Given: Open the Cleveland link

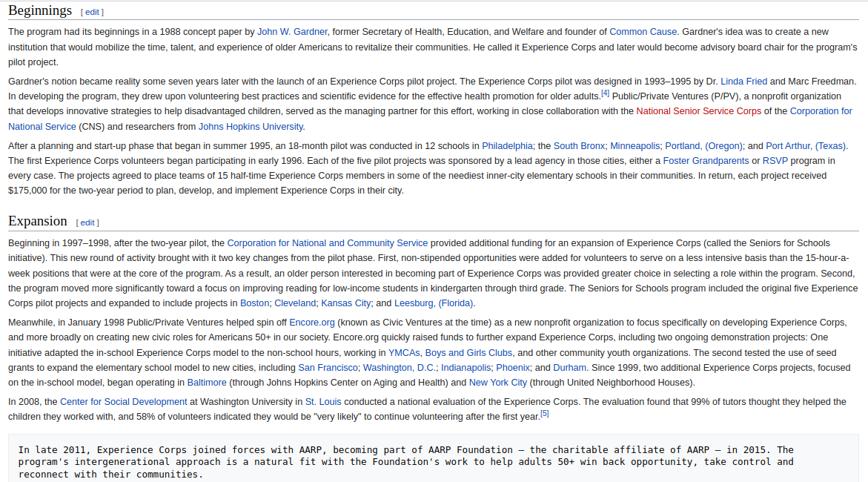Looking at the screenshot, I should [295, 303].
